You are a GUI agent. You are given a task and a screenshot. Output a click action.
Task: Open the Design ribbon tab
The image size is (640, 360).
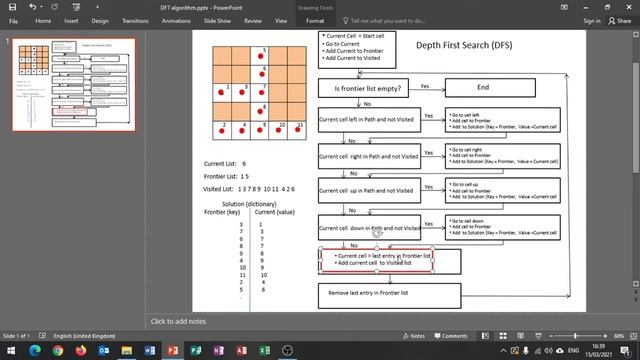pos(100,21)
